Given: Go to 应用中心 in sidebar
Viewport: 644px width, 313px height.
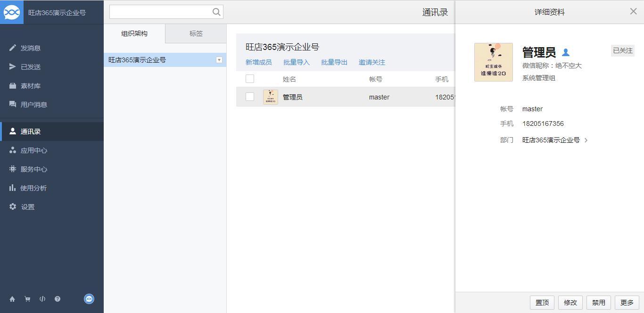Looking at the screenshot, I should pyautogui.click(x=33, y=150).
